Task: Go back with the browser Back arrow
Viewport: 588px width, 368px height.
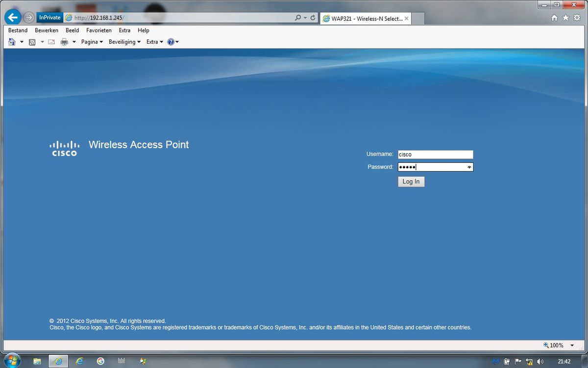Action: pos(13,17)
